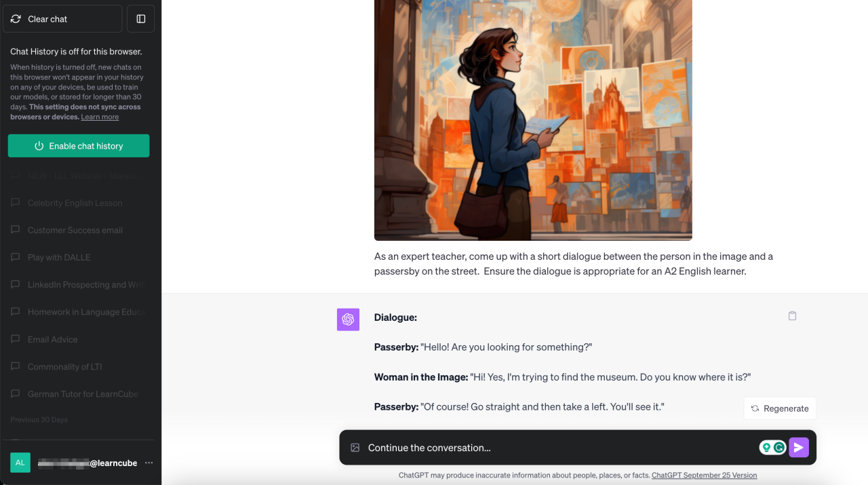868x485 pixels.
Task: Click the green AL account avatar
Action: [20, 462]
